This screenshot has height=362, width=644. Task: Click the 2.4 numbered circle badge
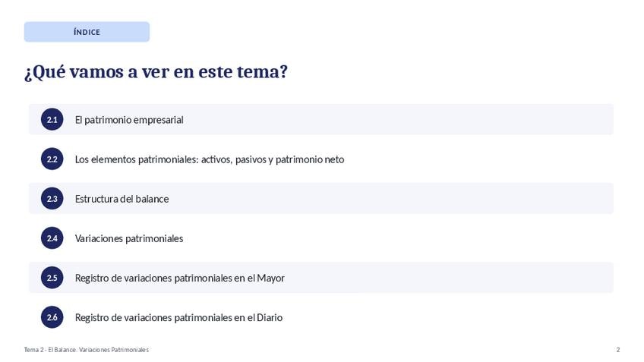click(52, 238)
